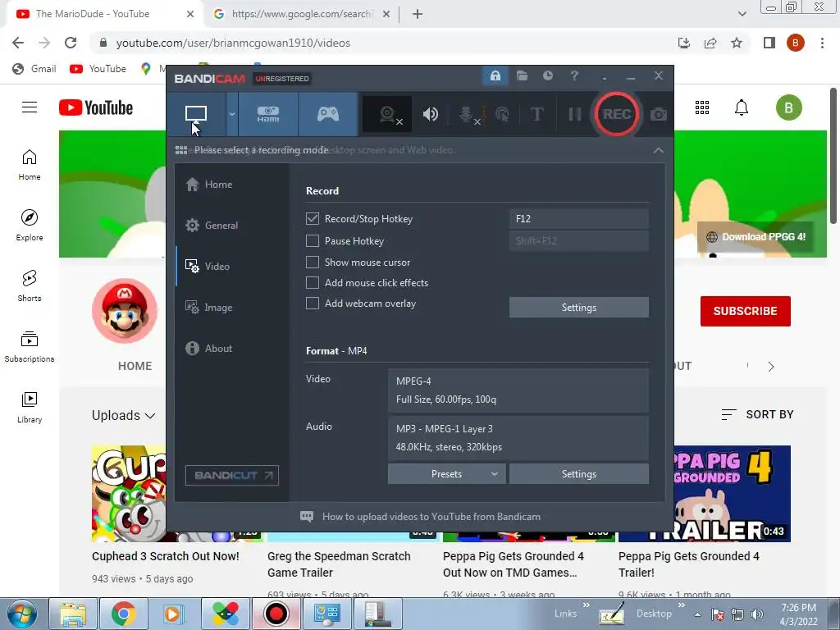Open the Presets dropdown
The height and width of the screenshot is (630, 840).
click(446, 474)
